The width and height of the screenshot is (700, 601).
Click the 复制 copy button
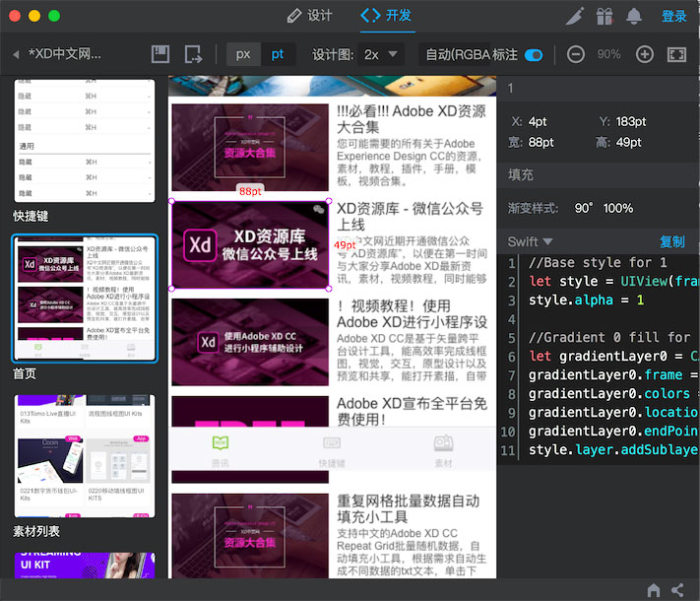(671, 241)
